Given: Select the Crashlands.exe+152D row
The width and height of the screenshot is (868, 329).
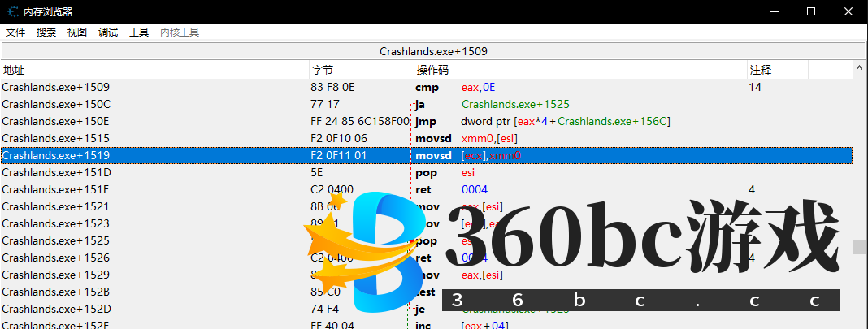Looking at the screenshot, I should (426, 309).
